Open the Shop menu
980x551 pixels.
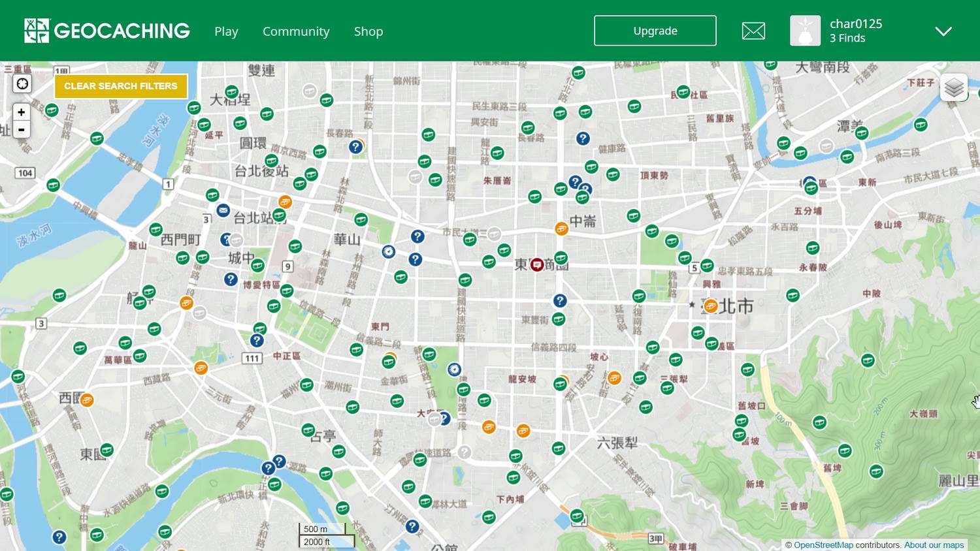pyautogui.click(x=368, y=31)
